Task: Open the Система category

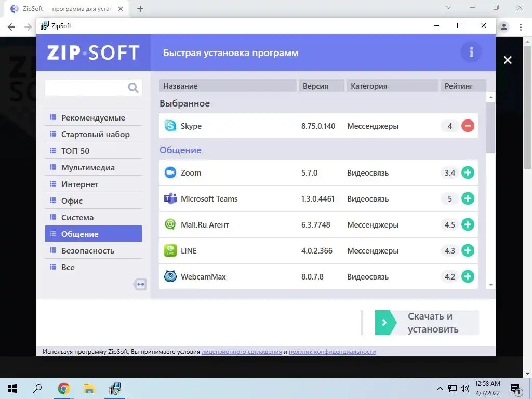Action: pos(94,218)
